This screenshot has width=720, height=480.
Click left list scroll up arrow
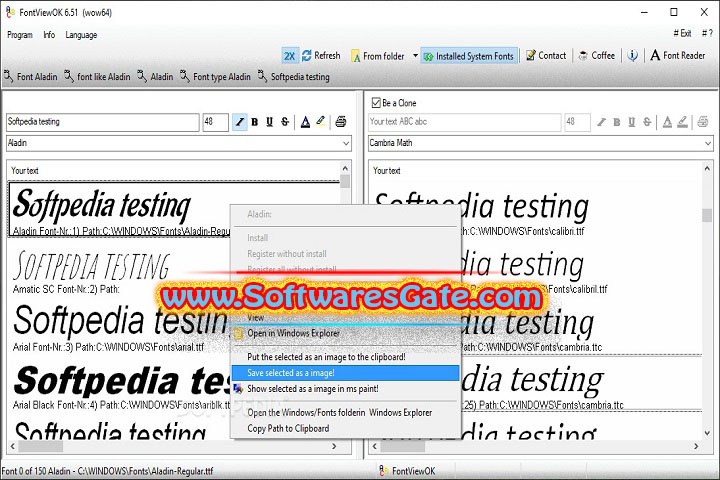coord(345,168)
